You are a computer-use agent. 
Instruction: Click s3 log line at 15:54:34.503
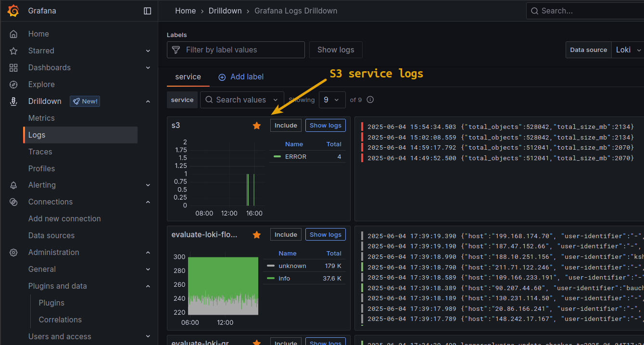click(x=501, y=127)
